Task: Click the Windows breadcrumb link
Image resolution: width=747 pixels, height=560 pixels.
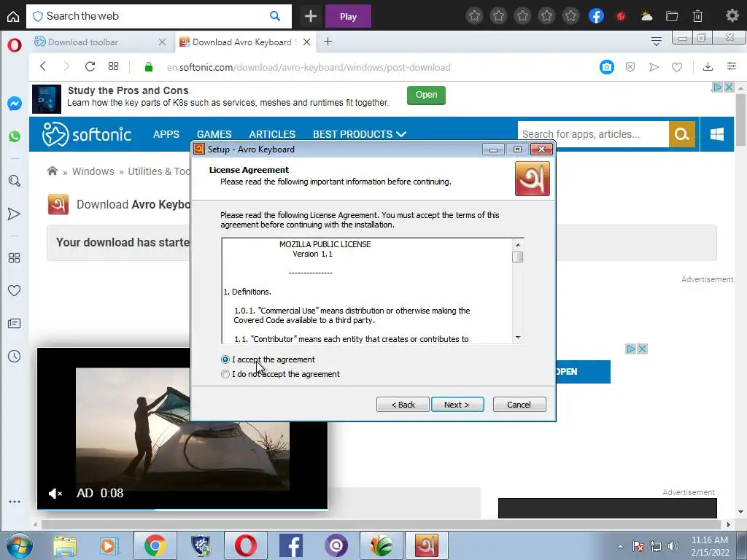Action: tap(93, 171)
